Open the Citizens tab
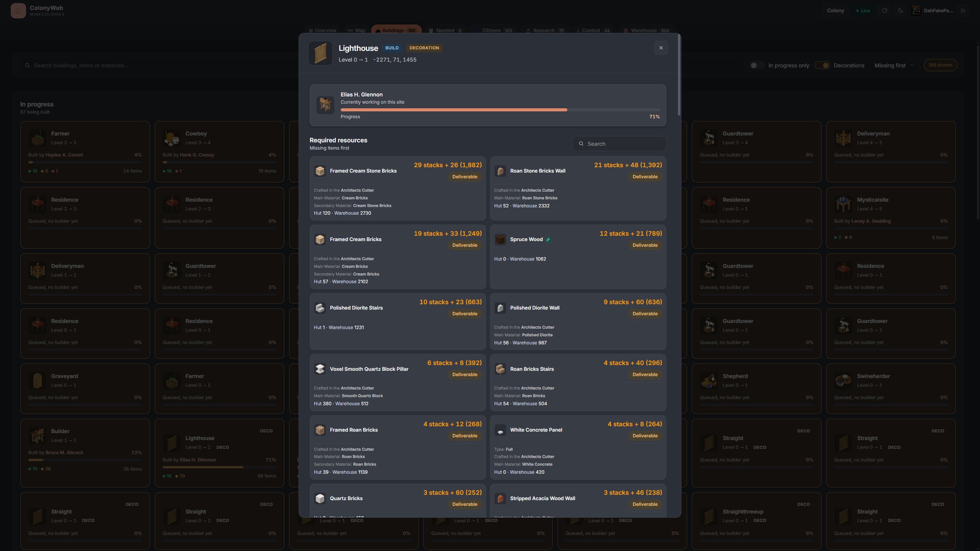This screenshot has height=551, width=980. (494, 30)
